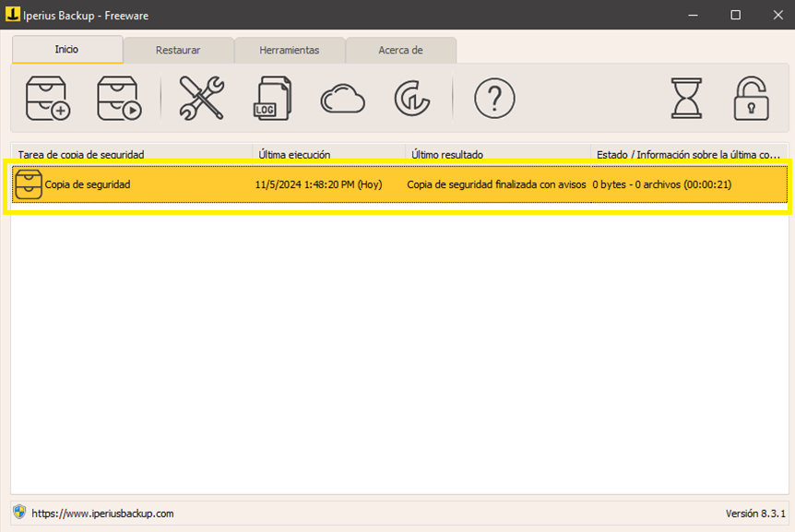Viewport: 795px width, 532px height.
Task: Go to the Inicio tab
Action: coord(66,49)
